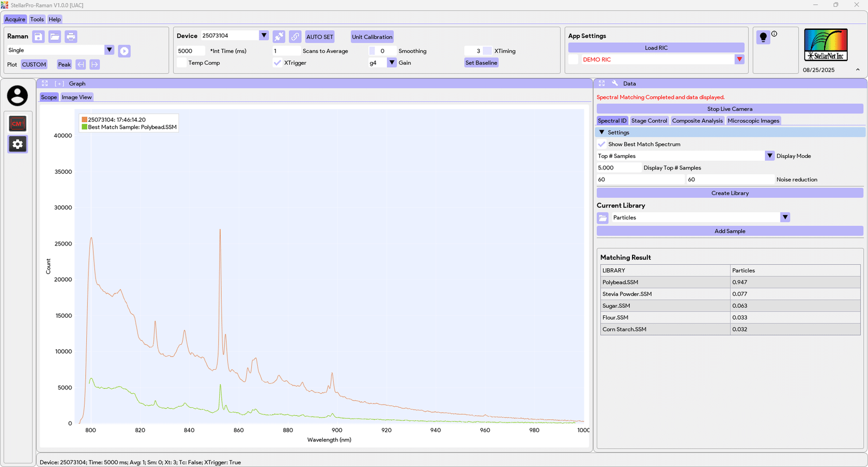Click the StellarNet Inc logo

click(826, 45)
